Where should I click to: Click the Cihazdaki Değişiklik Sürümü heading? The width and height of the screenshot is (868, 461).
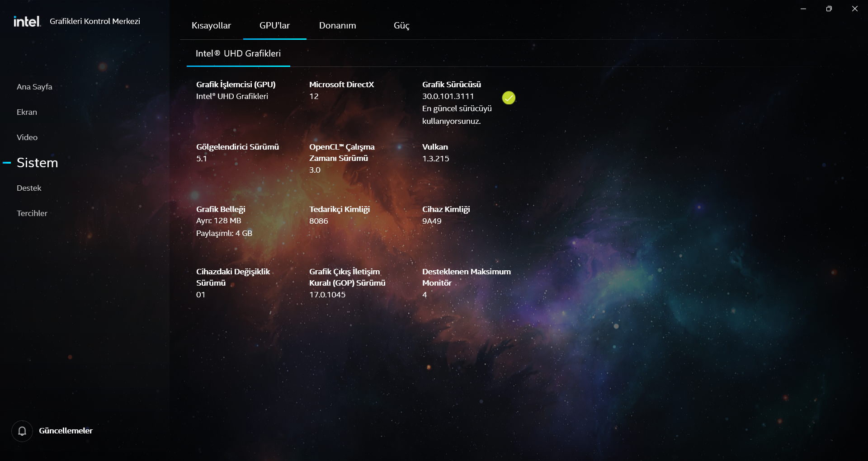pos(233,277)
